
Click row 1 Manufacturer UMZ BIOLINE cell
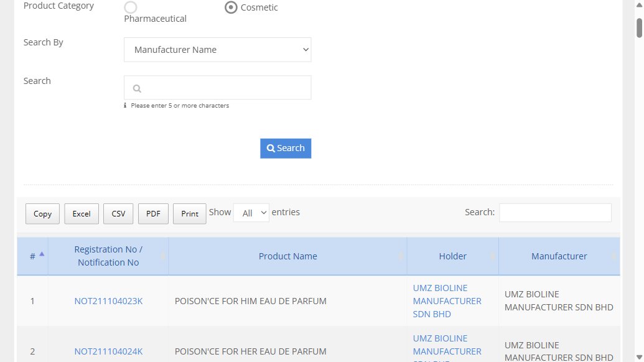coord(559,301)
